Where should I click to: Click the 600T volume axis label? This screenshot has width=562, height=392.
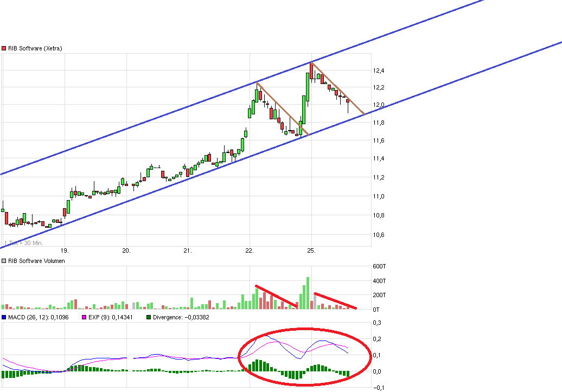tap(379, 266)
